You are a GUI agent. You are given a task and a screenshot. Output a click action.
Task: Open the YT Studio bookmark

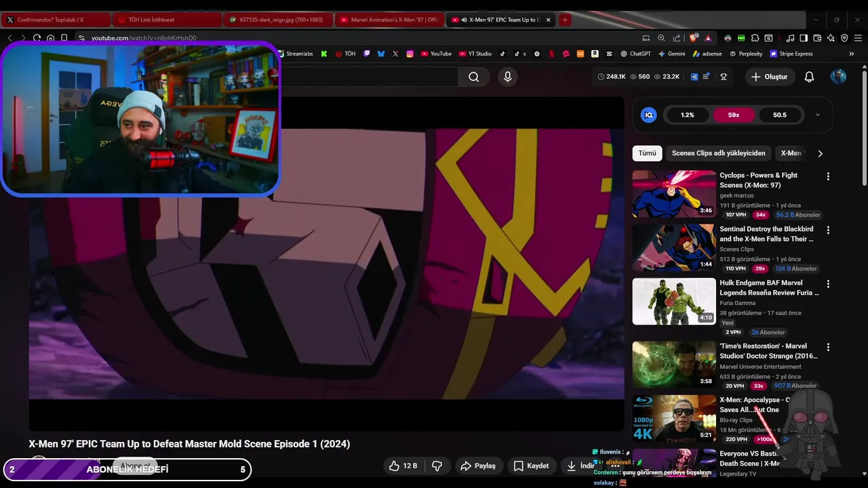(x=475, y=54)
